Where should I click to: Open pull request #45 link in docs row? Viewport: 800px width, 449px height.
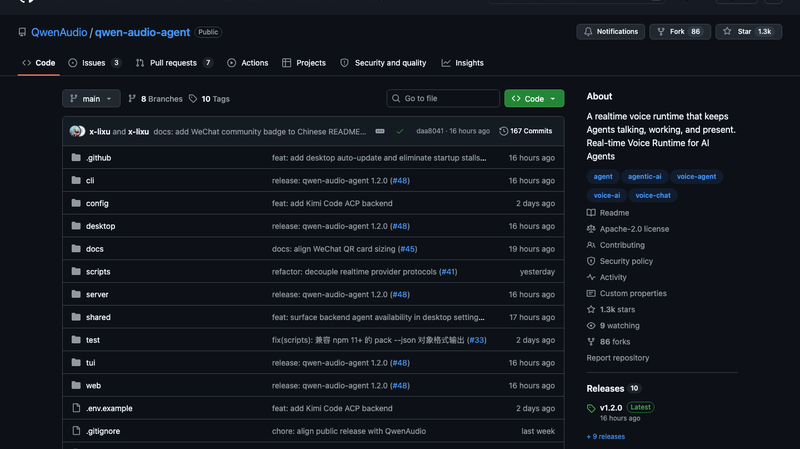(408, 249)
